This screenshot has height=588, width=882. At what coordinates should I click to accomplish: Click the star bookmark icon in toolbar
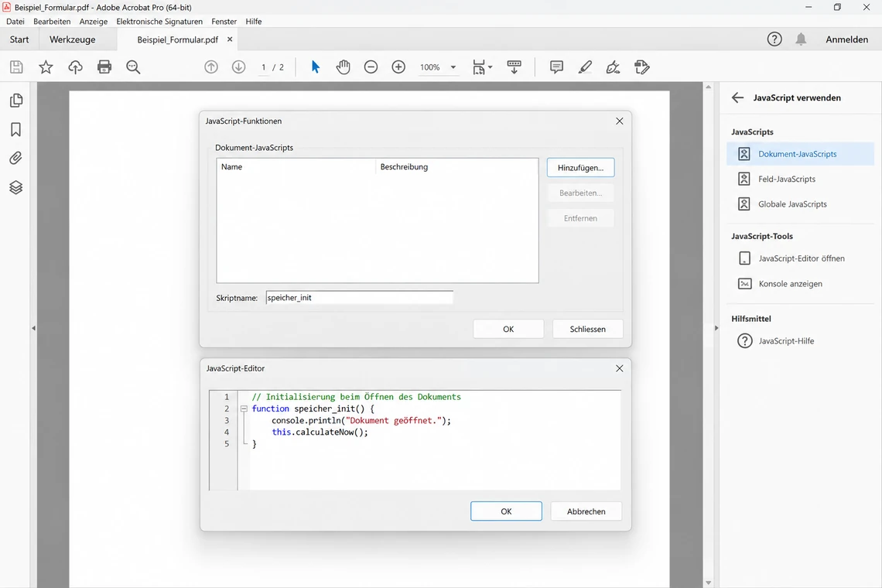(x=46, y=67)
